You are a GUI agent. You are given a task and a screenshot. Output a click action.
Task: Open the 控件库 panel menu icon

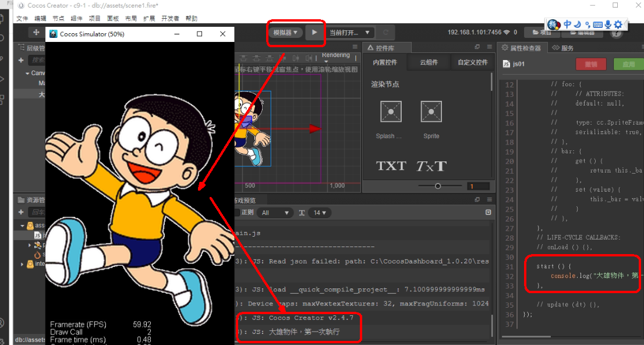[489, 47]
